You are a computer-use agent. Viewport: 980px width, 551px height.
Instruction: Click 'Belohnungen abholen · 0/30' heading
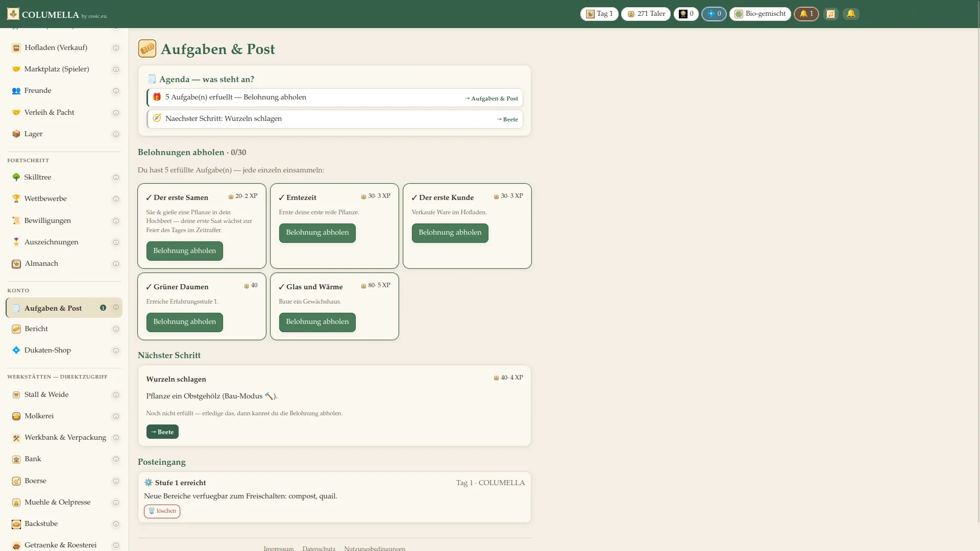(x=192, y=152)
